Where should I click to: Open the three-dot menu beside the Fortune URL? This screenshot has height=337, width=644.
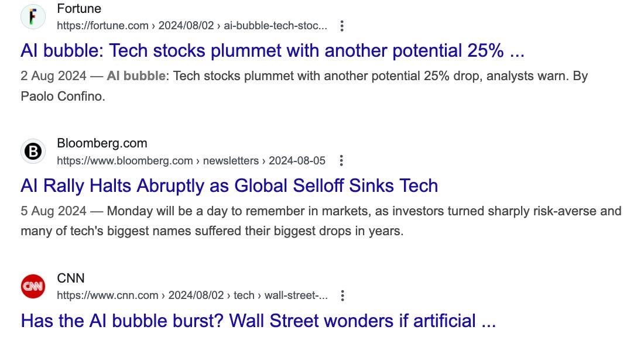pyautogui.click(x=342, y=26)
